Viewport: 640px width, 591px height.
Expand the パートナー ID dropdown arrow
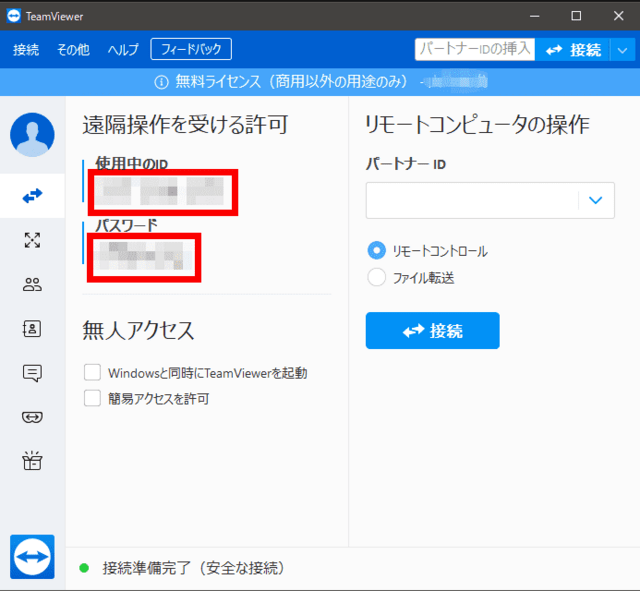(596, 201)
